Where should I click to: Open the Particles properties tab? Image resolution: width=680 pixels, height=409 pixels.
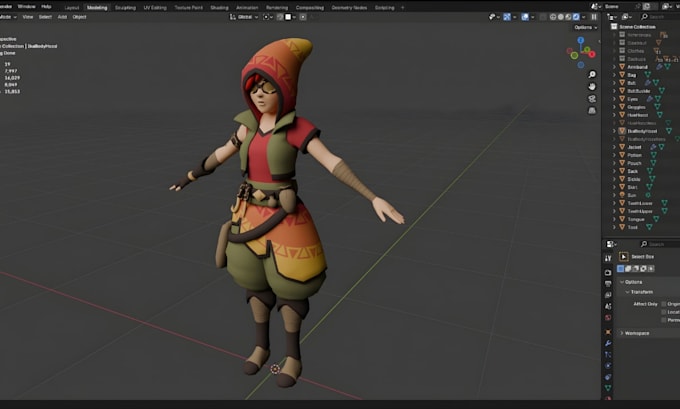pyautogui.click(x=608, y=355)
